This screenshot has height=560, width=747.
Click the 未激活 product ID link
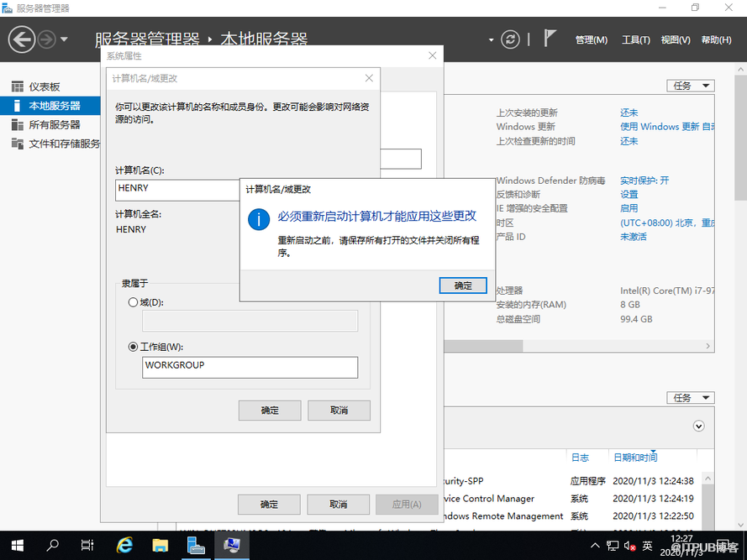click(633, 237)
